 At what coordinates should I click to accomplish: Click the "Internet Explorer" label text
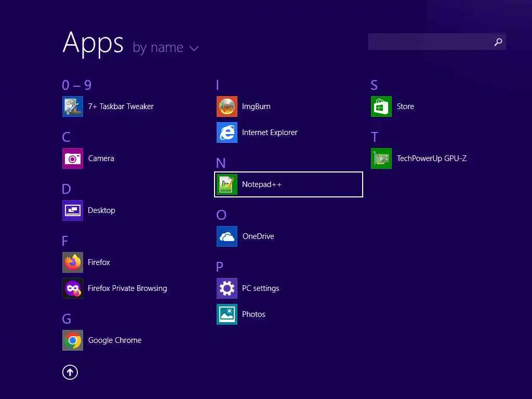click(270, 132)
